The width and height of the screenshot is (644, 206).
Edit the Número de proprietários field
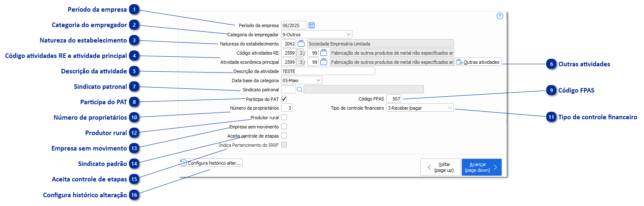point(287,108)
